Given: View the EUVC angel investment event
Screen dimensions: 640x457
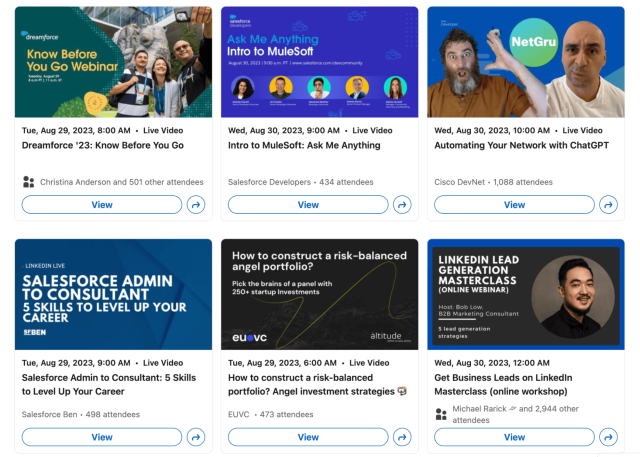Looking at the screenshot, I should (x=308, y=437).
